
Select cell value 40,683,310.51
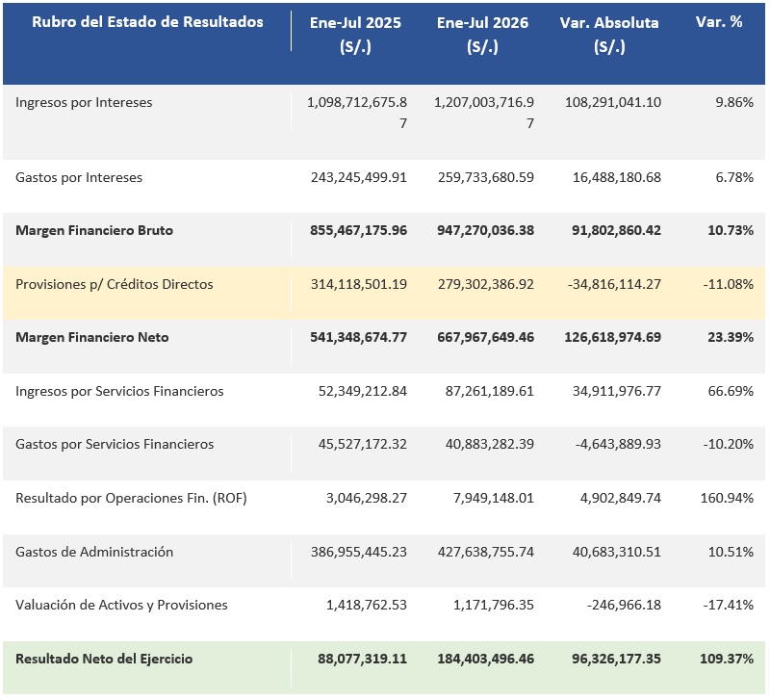coord(617,552)
